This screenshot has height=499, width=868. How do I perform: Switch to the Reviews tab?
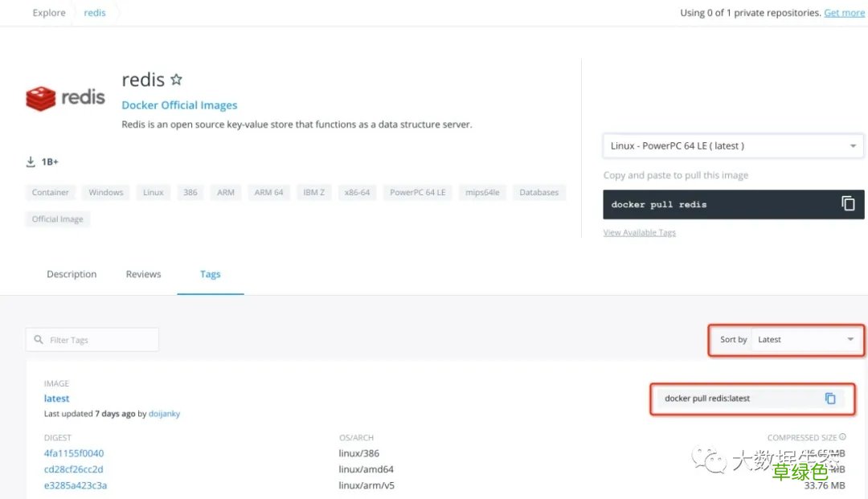143,274
